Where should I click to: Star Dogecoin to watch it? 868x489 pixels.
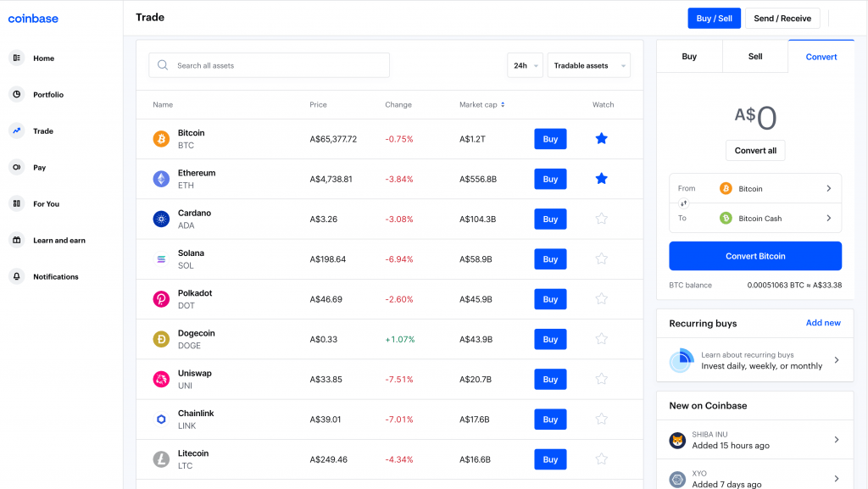[x=601, y=339]
